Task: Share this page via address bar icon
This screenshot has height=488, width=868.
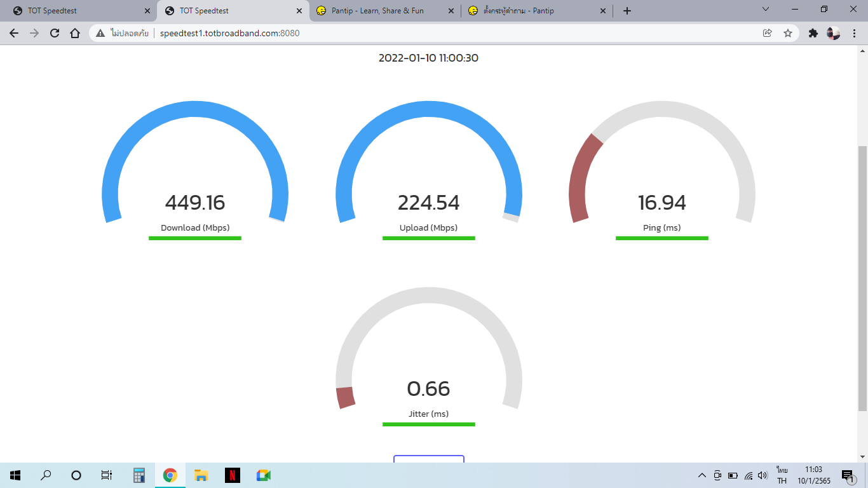Action: pyautogui.click(x=767, y=33)
